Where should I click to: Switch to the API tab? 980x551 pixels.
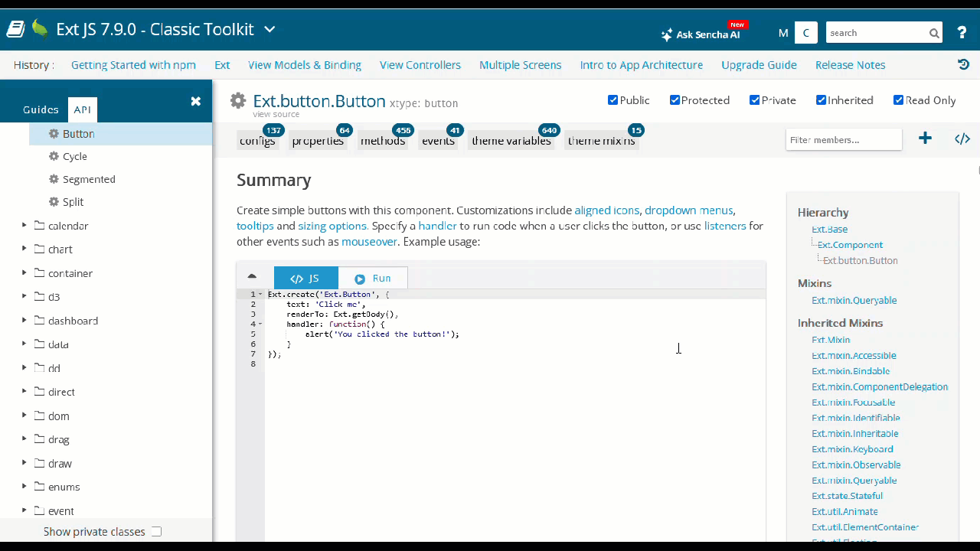pyautogui.click(x=82, y=109)
